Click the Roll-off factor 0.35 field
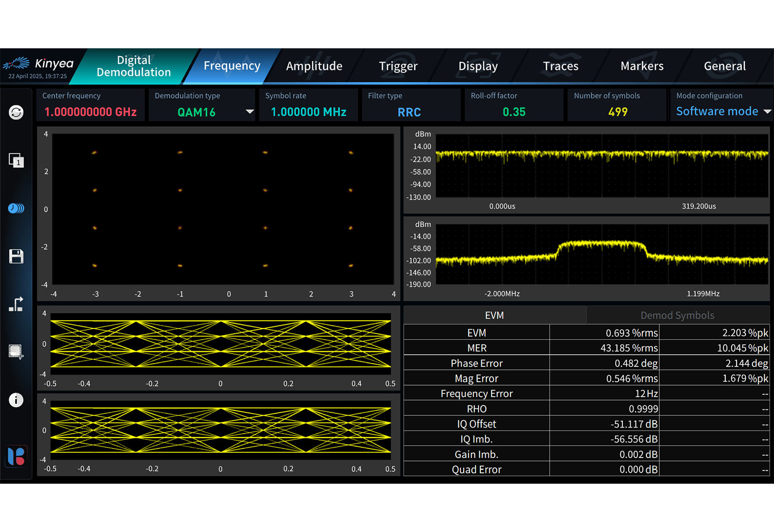Viewport: 774px width, 532px height. point(514,112)
